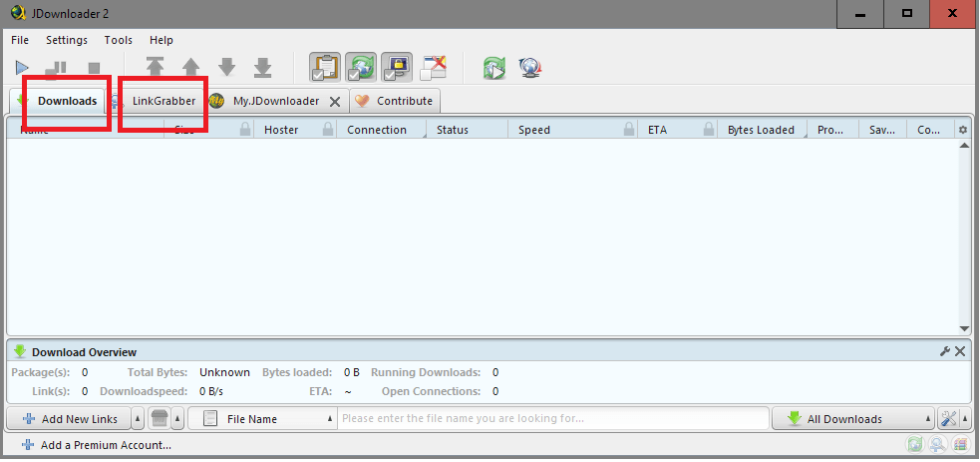This screenshot has height=462, width=980.
Task: Click the Running Downloads label
Action: [426, 372]
